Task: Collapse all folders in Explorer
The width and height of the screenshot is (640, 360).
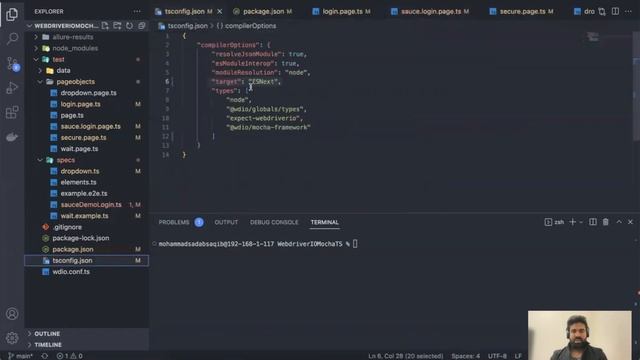Action: (142, 26)
